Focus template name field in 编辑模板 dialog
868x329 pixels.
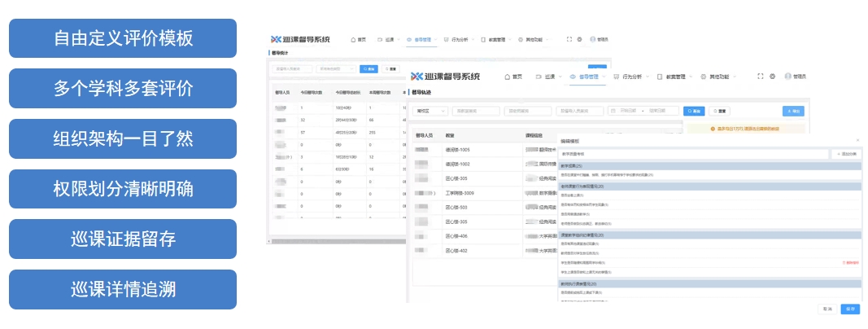(x=693, y=154)
